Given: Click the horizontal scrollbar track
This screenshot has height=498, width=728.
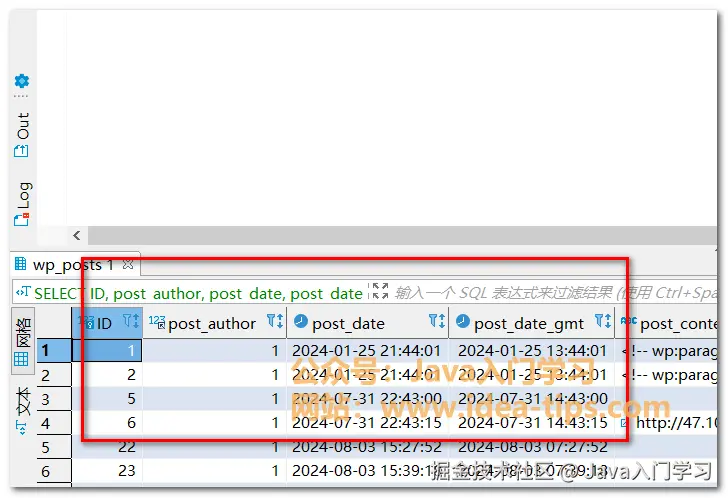Looking at the screenshot, I should pos(402,235).
